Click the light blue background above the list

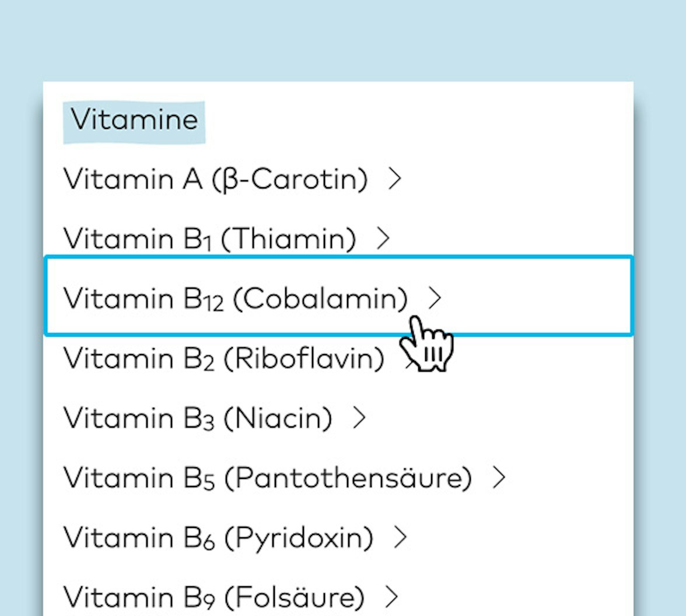[343, 41]
